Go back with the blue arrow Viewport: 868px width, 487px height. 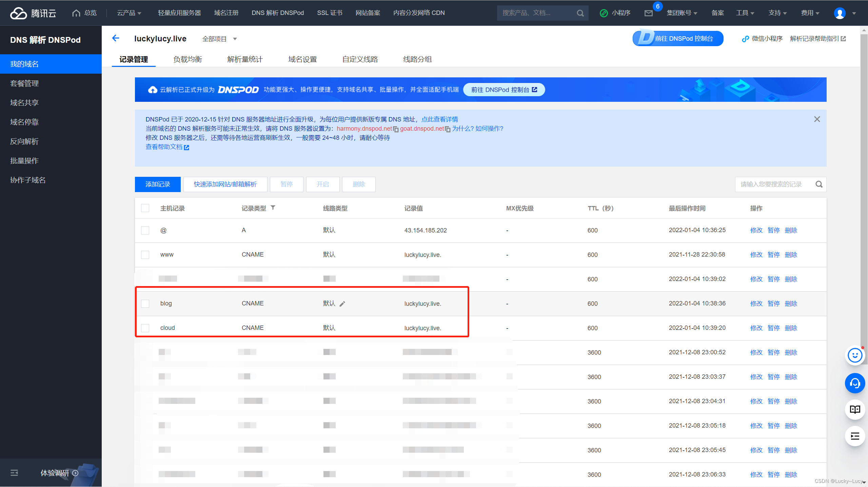116,38
